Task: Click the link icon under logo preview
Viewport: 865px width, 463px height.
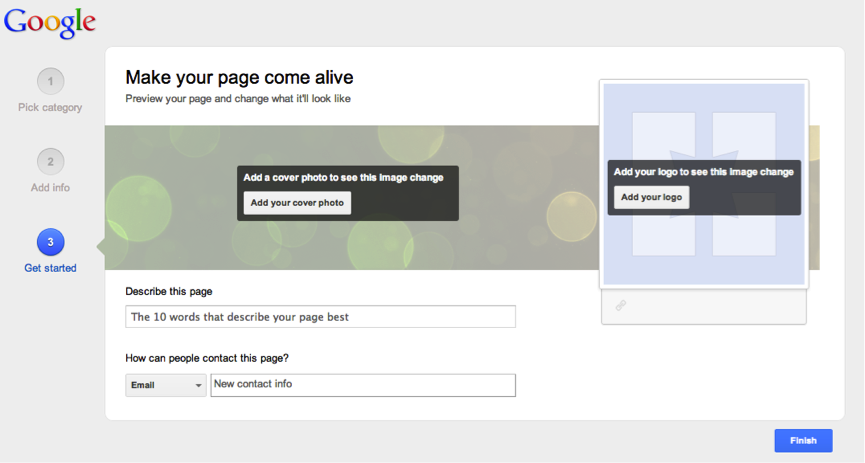Action: [621, 305]
